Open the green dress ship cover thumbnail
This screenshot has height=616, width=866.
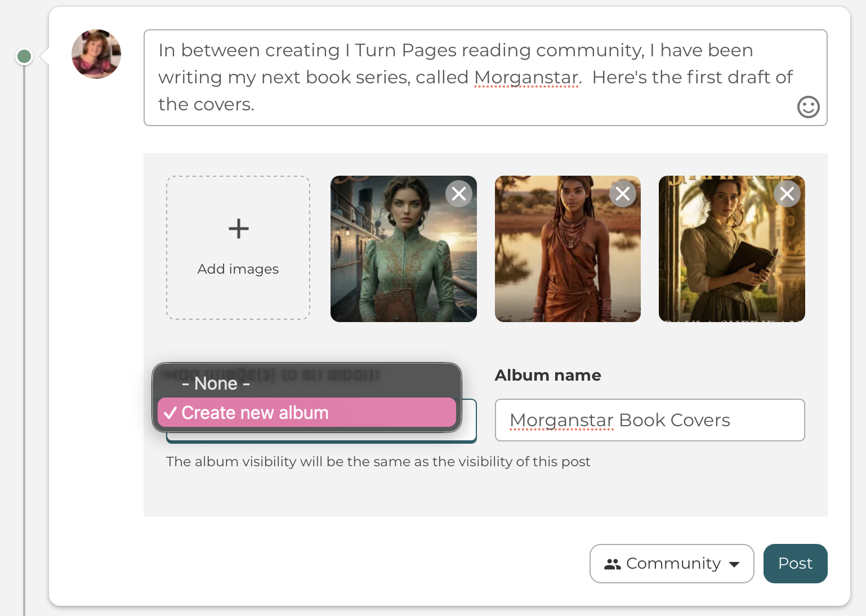coord(403,249)
